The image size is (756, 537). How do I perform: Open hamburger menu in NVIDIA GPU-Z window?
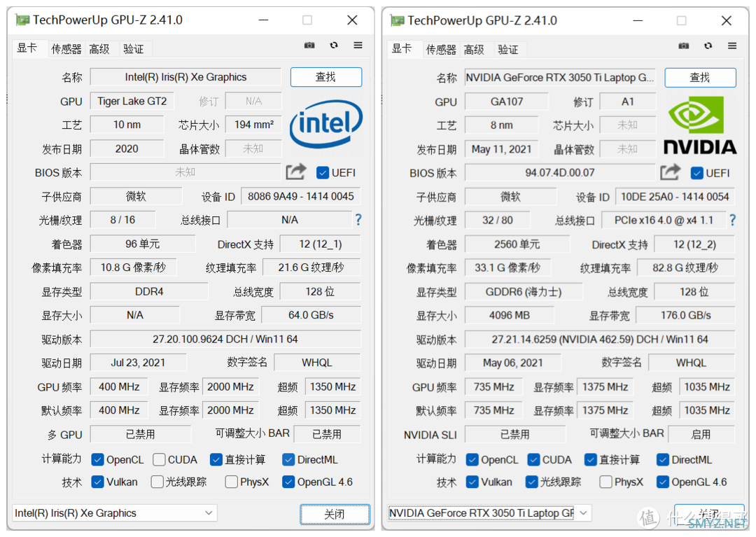coord(732,46)
